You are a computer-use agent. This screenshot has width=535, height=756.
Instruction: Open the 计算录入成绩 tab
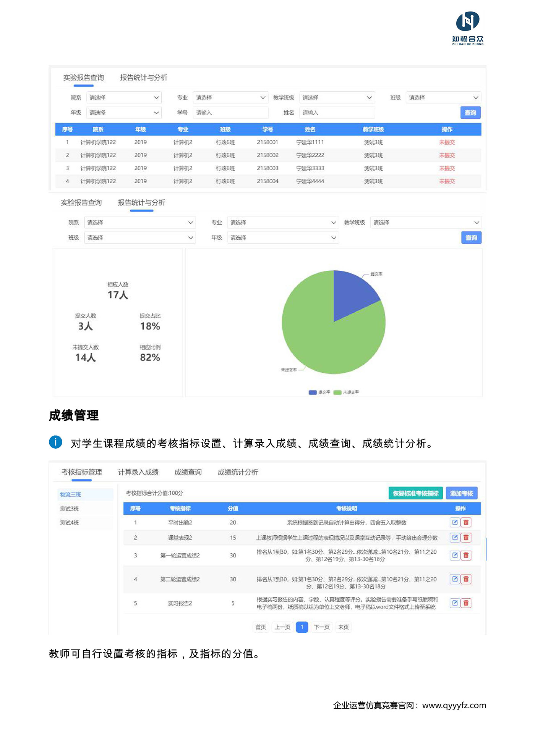tap(138, 472)
